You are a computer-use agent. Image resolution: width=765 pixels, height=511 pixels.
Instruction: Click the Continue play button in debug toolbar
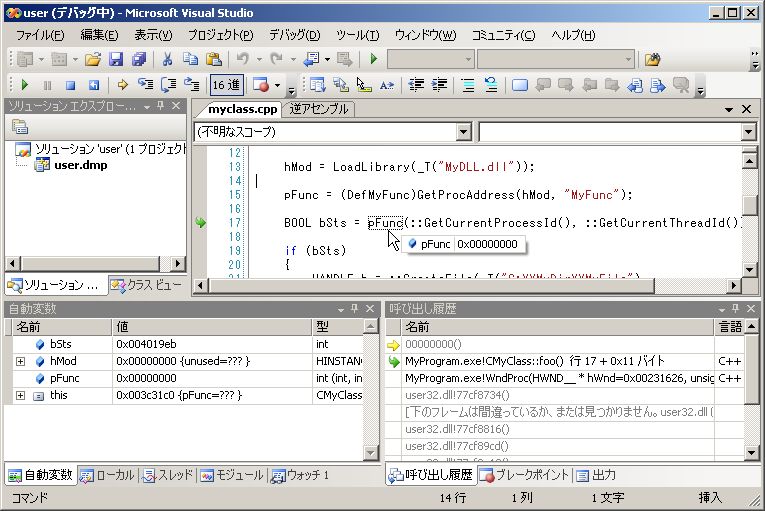pos(24,85)
